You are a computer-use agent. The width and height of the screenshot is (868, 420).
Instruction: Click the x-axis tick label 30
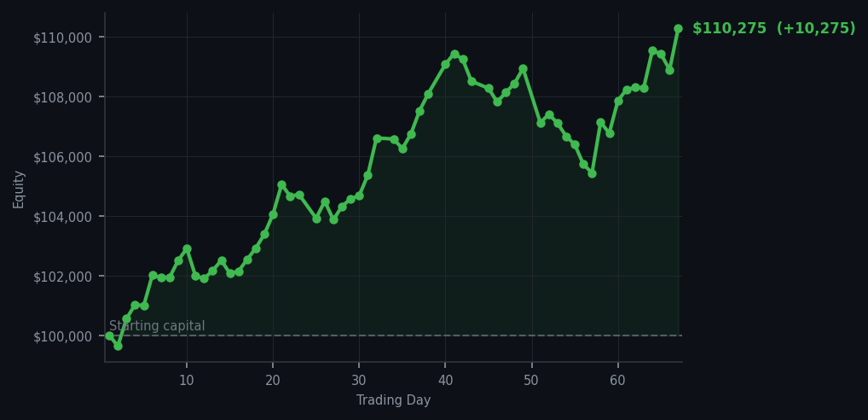359,381
